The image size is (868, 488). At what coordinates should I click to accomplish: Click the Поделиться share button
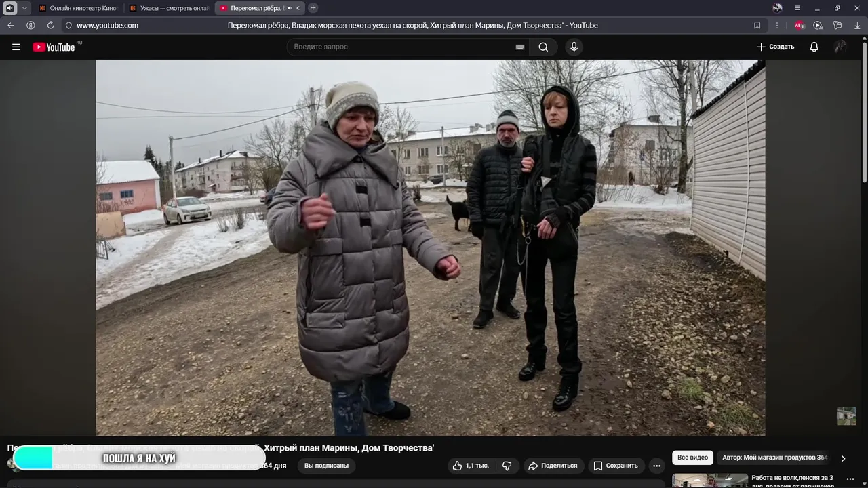pyautogui.click(x=553, y=466)
